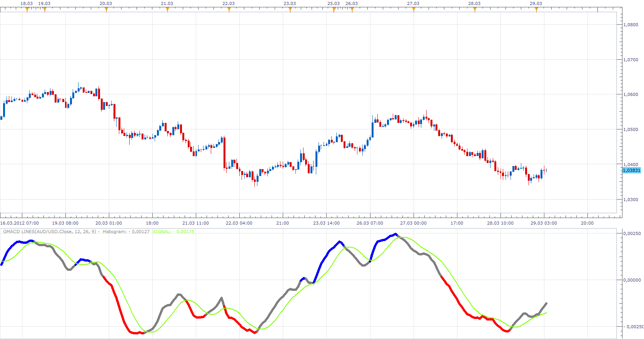Screen dimensions: 644x339
Task: Click the 20:00 time axis label
Action: click(x=587, y=223)
